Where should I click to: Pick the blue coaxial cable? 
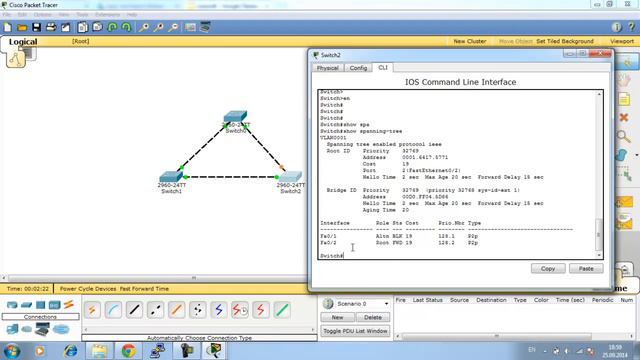point(219,310)
